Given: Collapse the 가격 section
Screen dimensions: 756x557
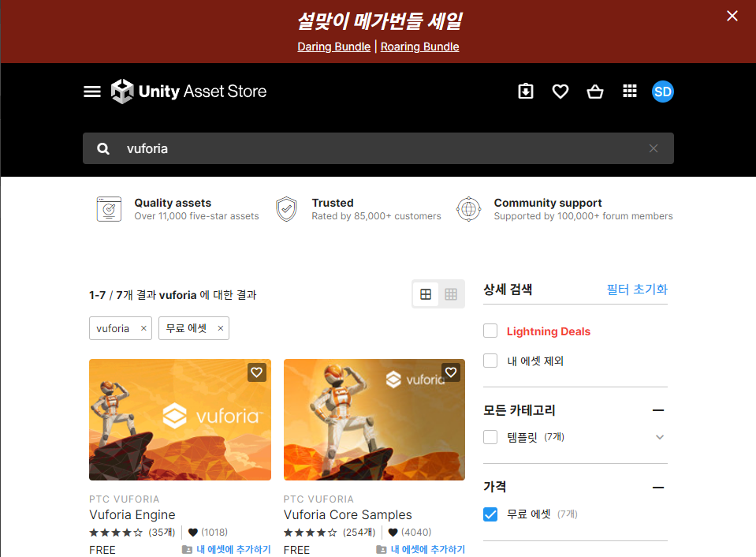Looking at the screenshot, I should [x=658, y=488].
